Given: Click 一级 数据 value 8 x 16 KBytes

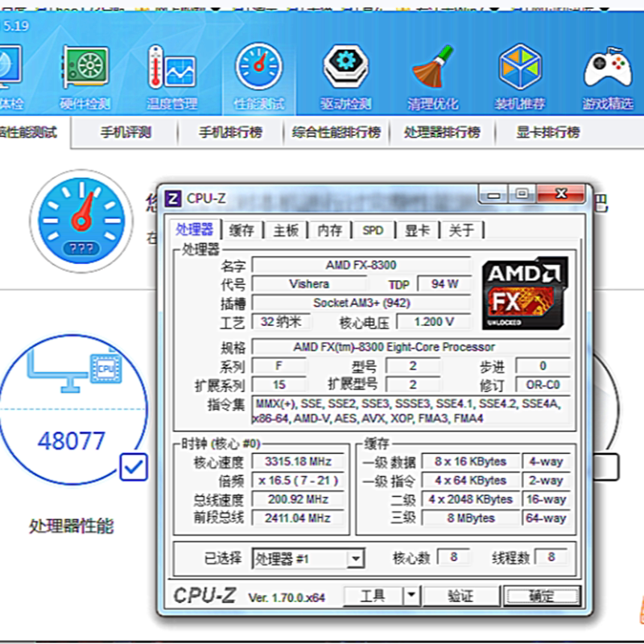Looking at the screenshot, I should (x=471, y=461).
